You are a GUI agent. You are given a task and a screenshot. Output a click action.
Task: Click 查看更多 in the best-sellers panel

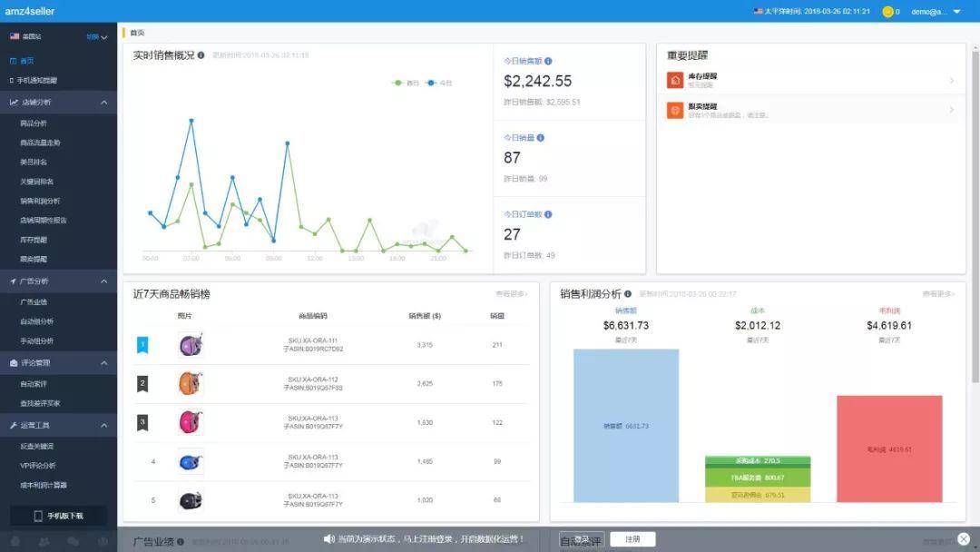511,294
